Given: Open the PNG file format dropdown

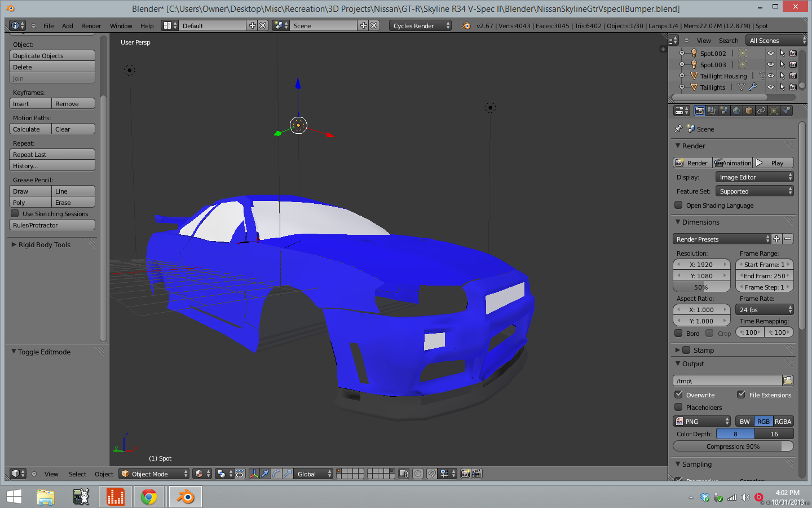Looking at the screenshot, I should point(702,421).
